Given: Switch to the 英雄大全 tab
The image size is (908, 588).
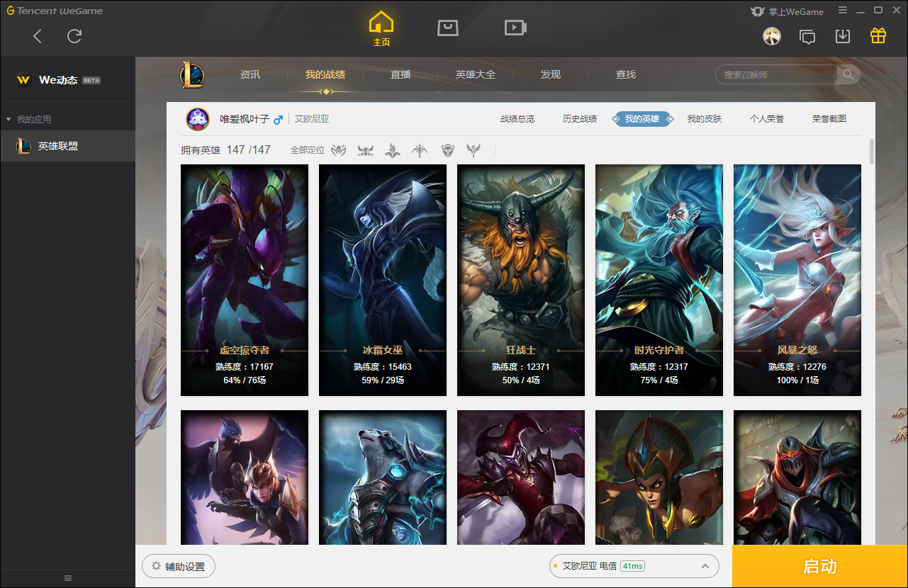Looking at the screenshot, I should [476, 74].
